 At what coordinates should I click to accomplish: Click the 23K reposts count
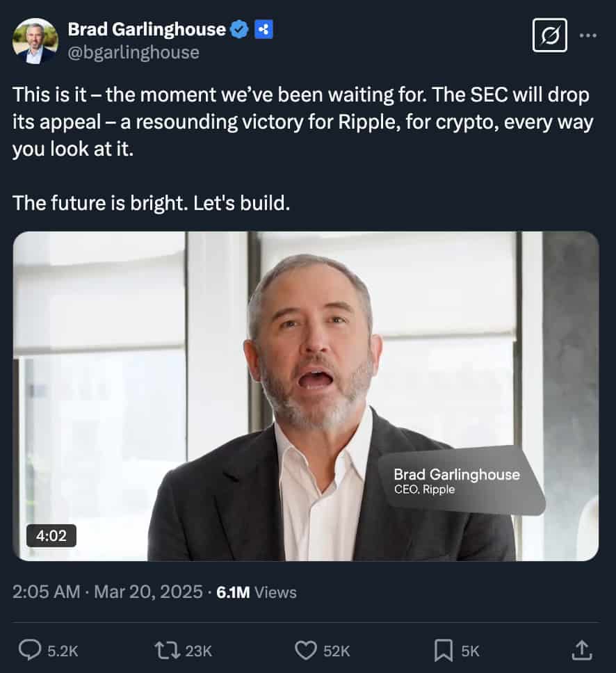[x=199, y=651]
